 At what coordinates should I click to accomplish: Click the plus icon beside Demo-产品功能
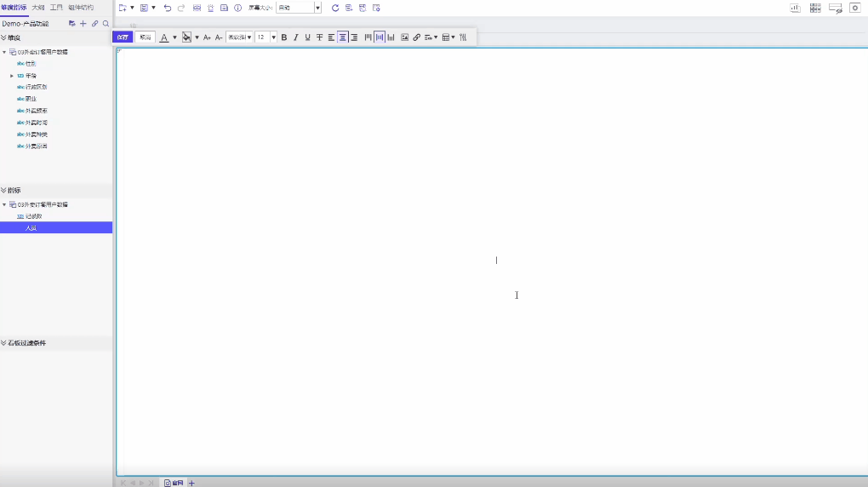click(x=83, y=24)
